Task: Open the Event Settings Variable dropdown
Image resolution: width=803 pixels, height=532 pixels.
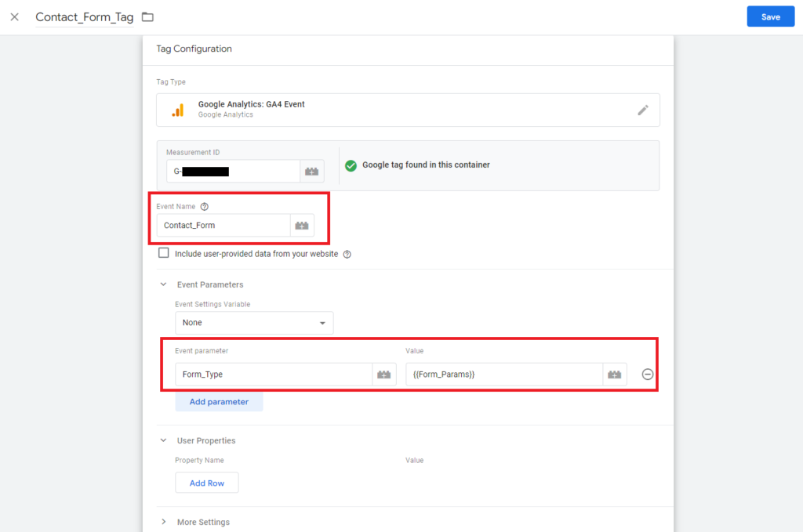Action: [x=254, y=323]
